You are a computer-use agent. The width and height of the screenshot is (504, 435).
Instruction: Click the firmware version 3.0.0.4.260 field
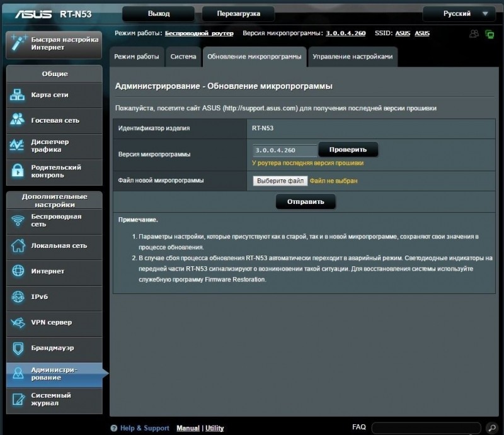(285, 150)
